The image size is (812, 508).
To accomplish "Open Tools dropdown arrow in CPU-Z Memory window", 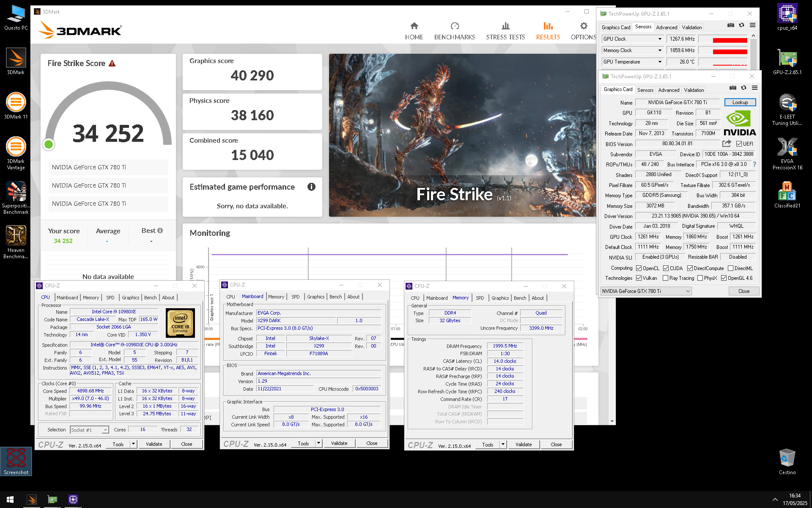I will coord(503,444).
